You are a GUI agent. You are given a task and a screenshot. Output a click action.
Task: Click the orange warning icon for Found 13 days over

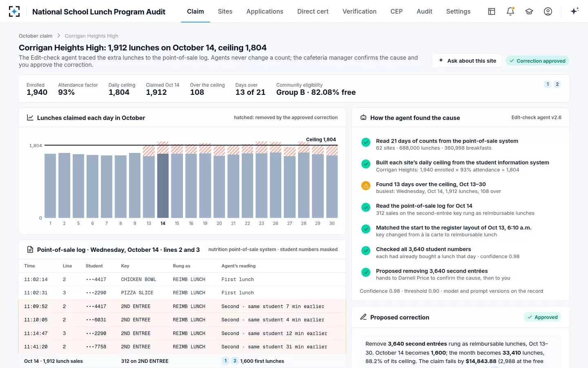[x=366, y=186]
